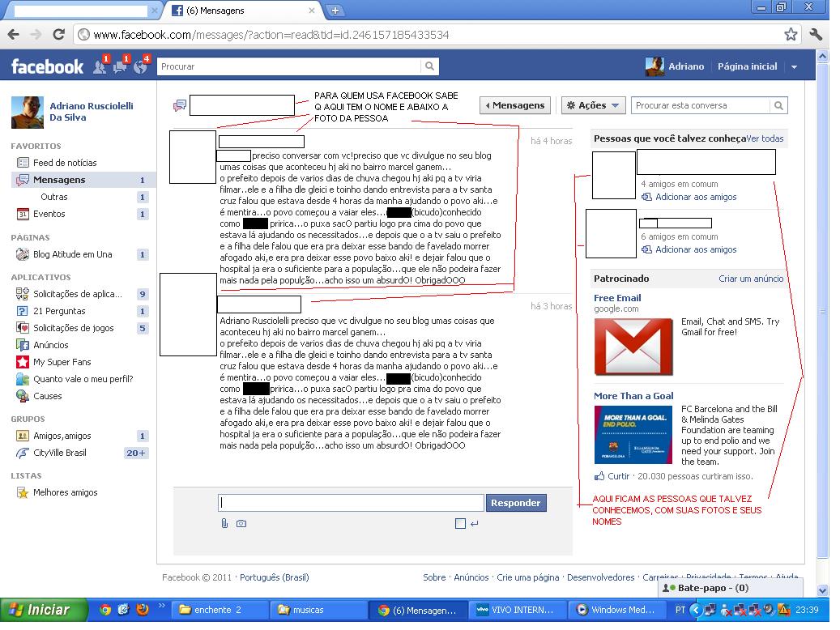Select Mensagens in sidebar
The height and width of the screenshot is (630, 840).
83,180
